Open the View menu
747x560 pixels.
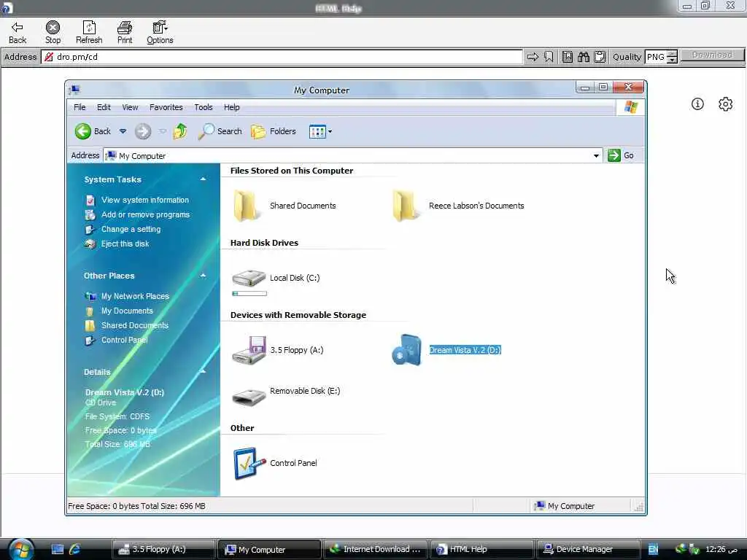130,107
